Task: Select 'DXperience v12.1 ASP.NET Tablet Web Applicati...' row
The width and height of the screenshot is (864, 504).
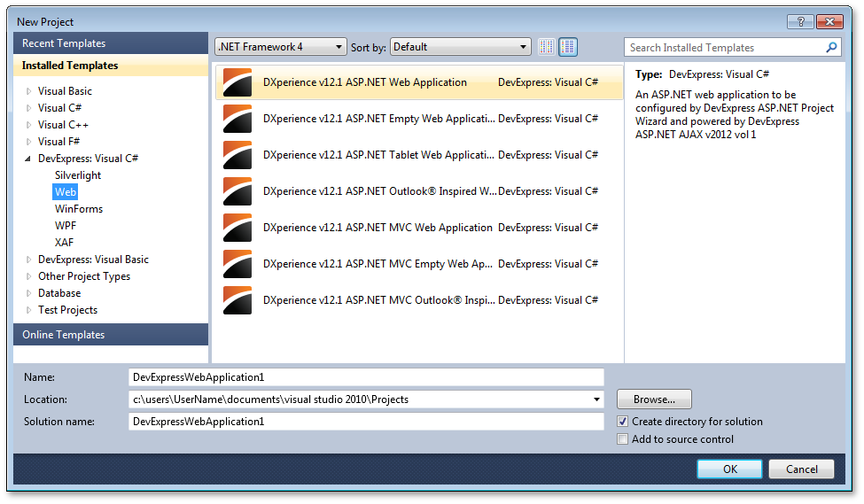Action: [x=419, y=155]
